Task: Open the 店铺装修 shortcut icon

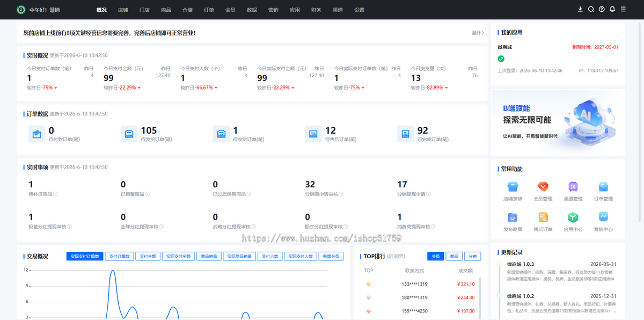Action: pos(513,187)
